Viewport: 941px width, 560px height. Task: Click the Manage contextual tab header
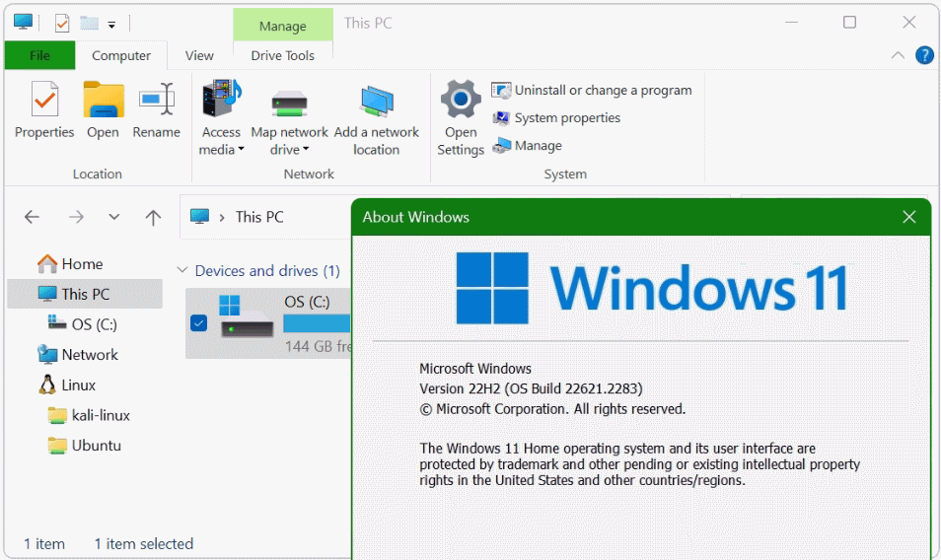pos(283,26)
